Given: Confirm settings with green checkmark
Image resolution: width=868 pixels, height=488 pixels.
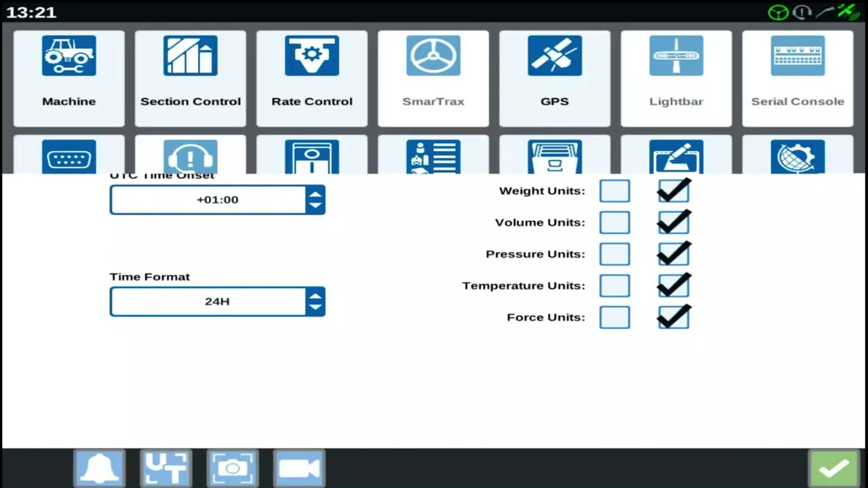Looking at the screenshot, I should pos(834,468).
